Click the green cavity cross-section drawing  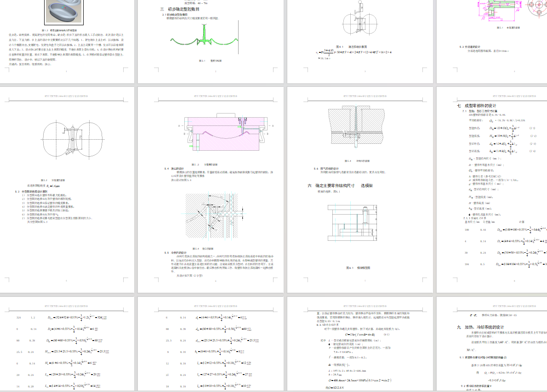click(205, 37)
